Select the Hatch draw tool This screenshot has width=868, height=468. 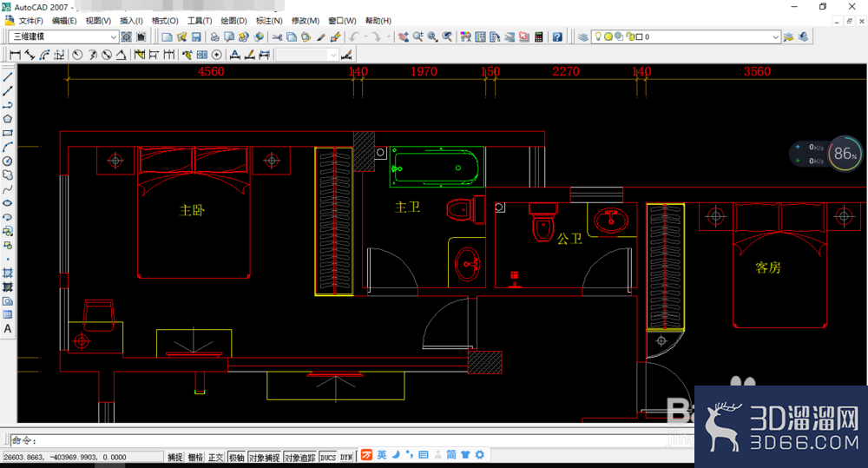tap(8, 273)
